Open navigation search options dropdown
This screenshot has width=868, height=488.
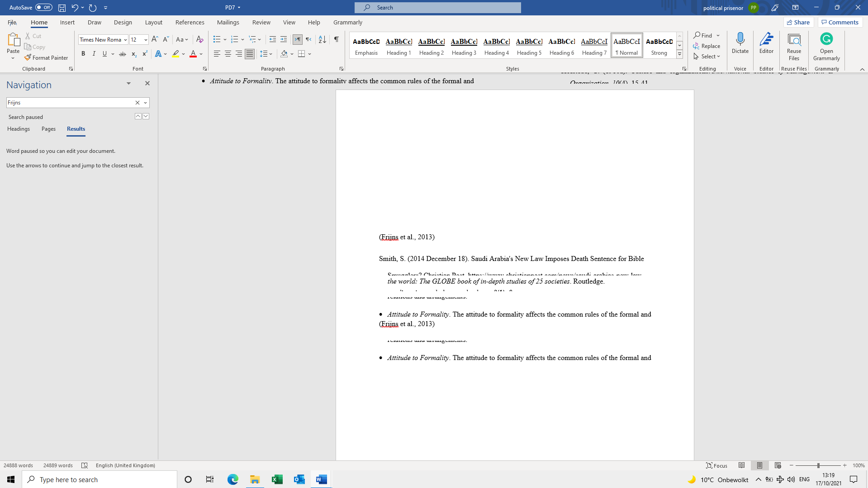coord(146,103)
